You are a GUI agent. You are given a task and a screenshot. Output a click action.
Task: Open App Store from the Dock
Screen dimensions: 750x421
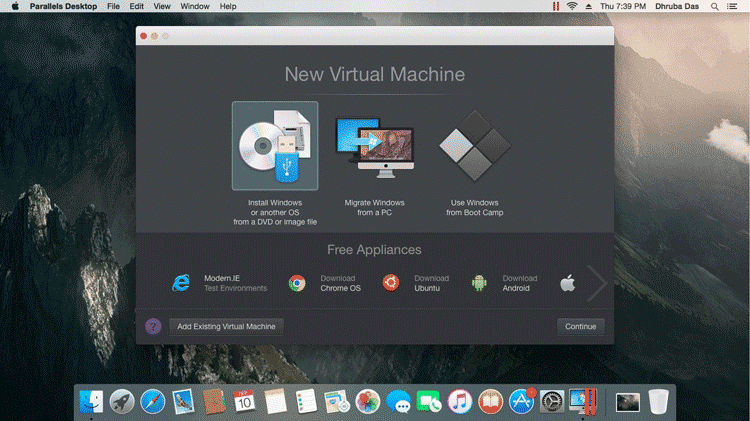point(521,401)
